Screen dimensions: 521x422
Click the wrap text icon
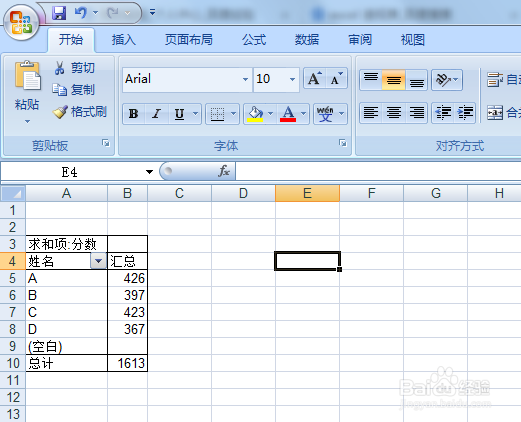point(495,80)
